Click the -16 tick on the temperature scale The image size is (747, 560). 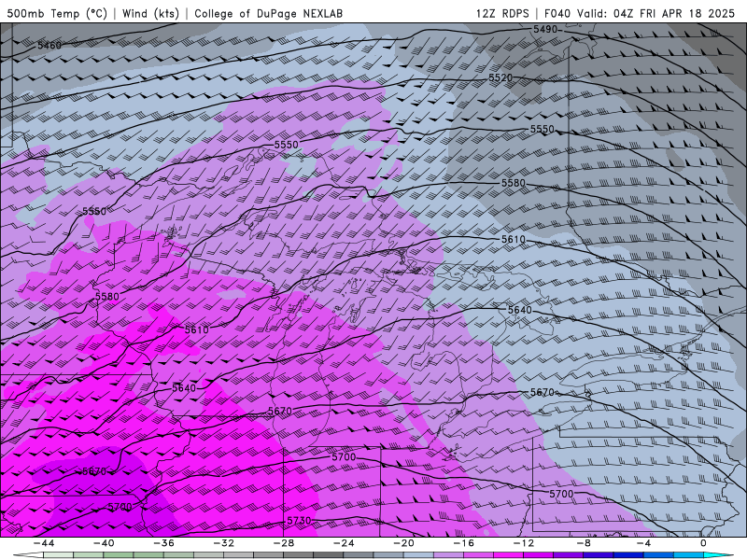[463, 543]
